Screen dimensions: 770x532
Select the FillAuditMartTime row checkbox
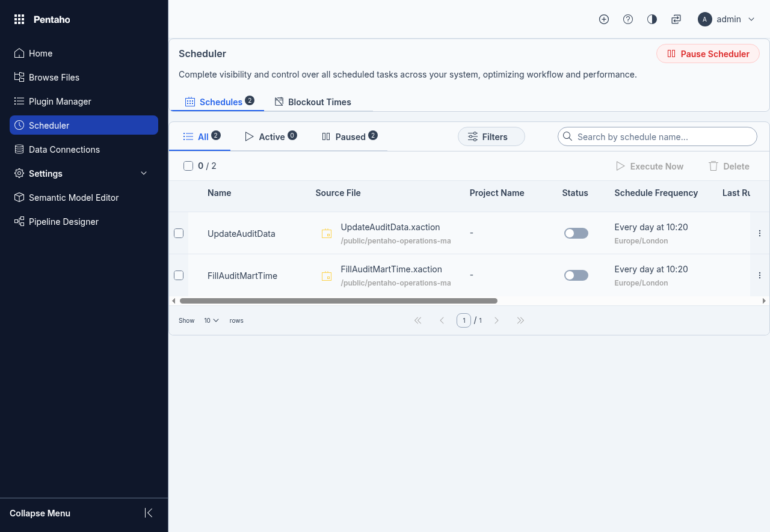tap(179, 275)
